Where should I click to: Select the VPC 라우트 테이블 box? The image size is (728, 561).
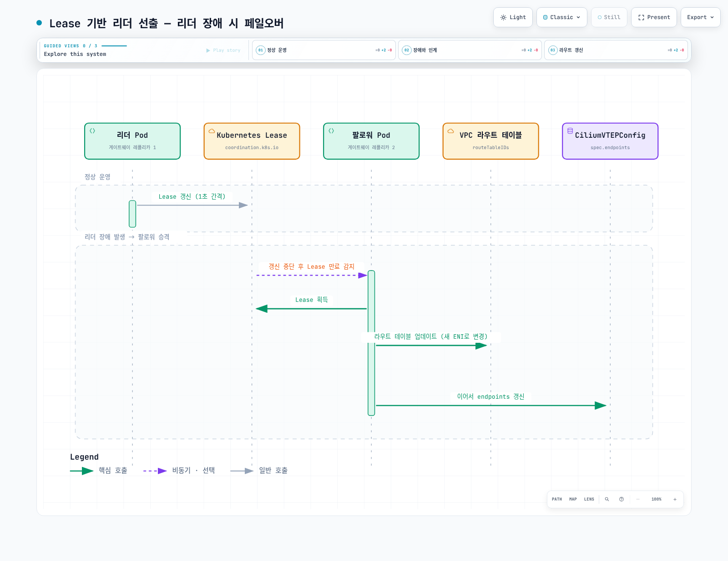coord(490,141)
